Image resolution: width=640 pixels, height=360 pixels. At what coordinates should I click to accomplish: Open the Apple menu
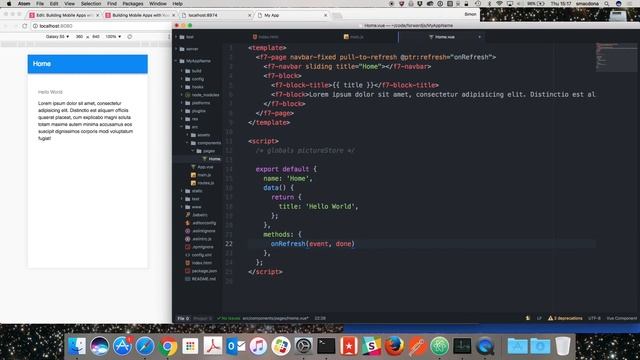click(x=9, y=4)
